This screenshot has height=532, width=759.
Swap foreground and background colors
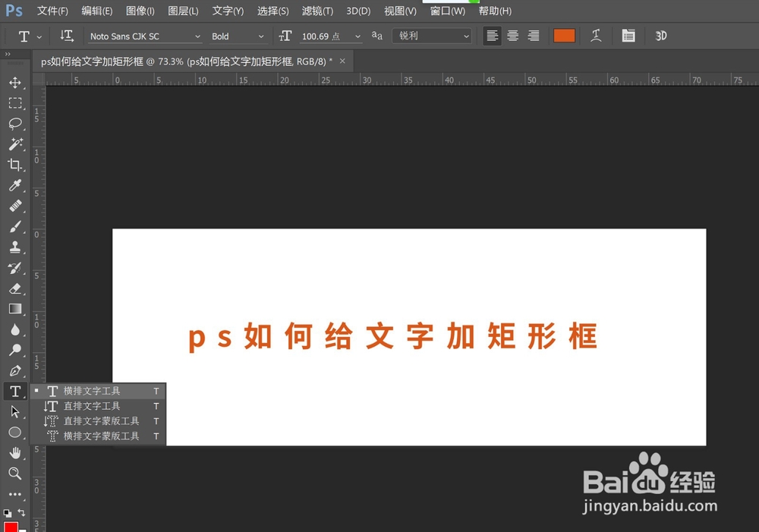(21, 512)
